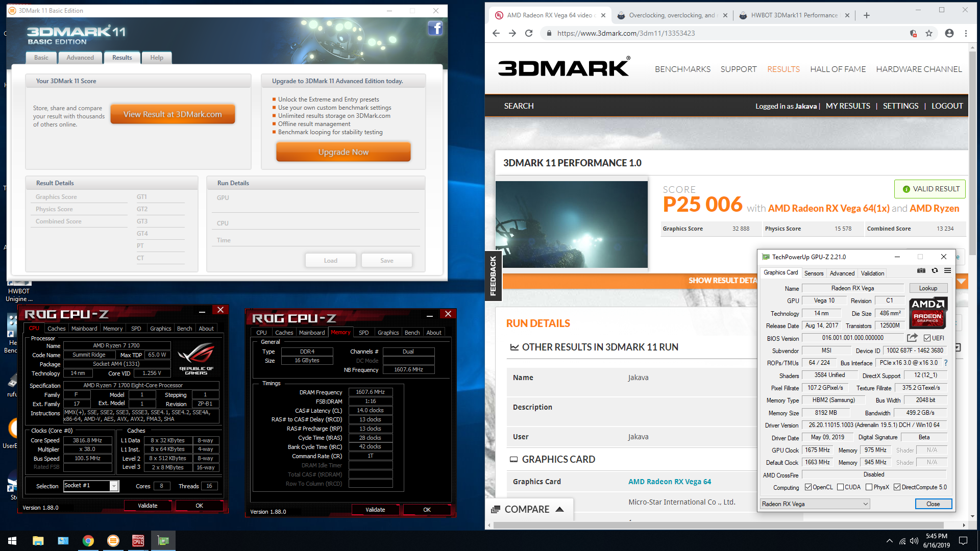Viewport: 980px width, 551px height.
Task: Open the Validation tab in GPU-Z
Action: point(872,273)
